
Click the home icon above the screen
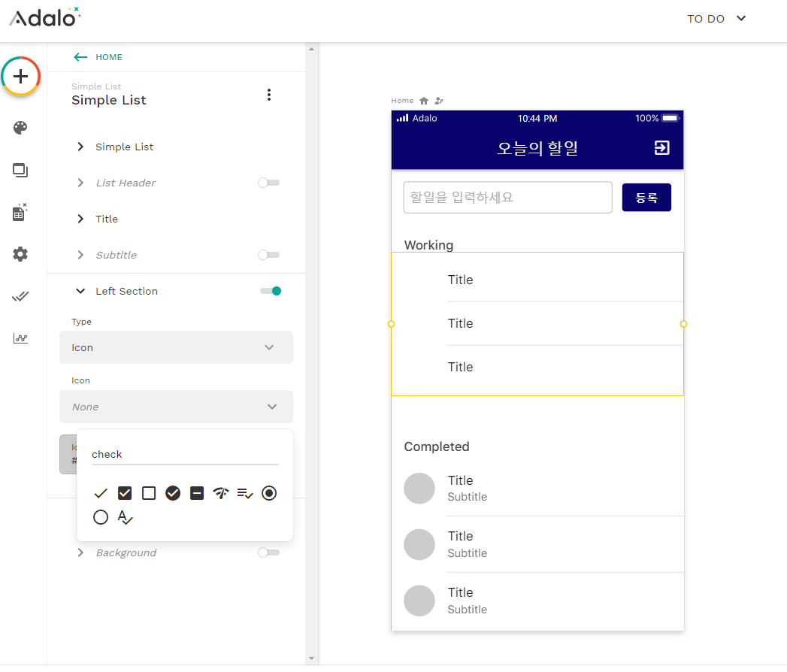click(424, 101)
